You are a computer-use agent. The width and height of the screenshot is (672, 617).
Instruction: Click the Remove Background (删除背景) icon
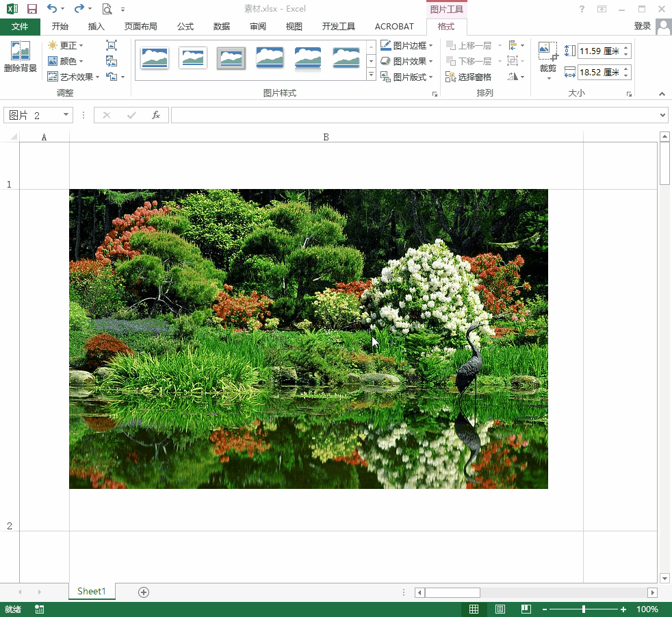coord(20,57)
